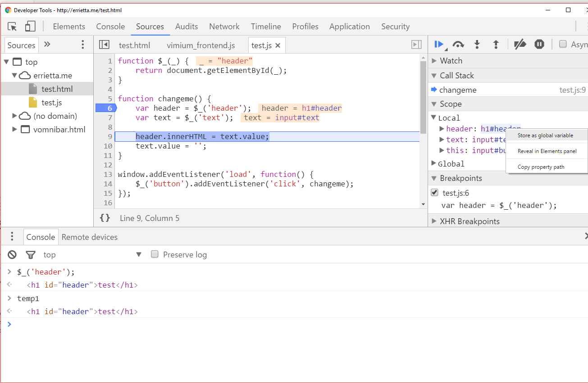Open the Network panel tab
This screenshot has height=383, width=588.
tap(224, 27)
